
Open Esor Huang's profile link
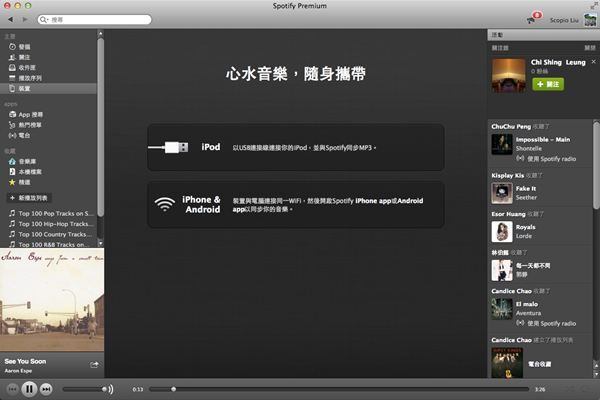[x=508, y=214]
